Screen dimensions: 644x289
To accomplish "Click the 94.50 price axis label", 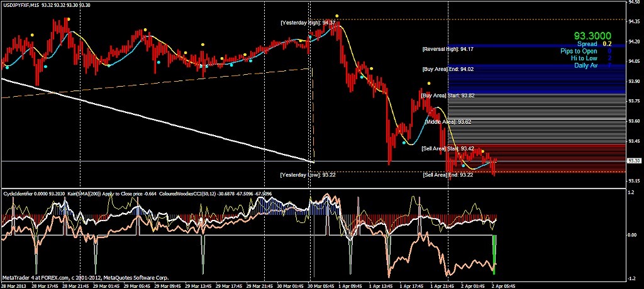I will (x=634, y=2).
